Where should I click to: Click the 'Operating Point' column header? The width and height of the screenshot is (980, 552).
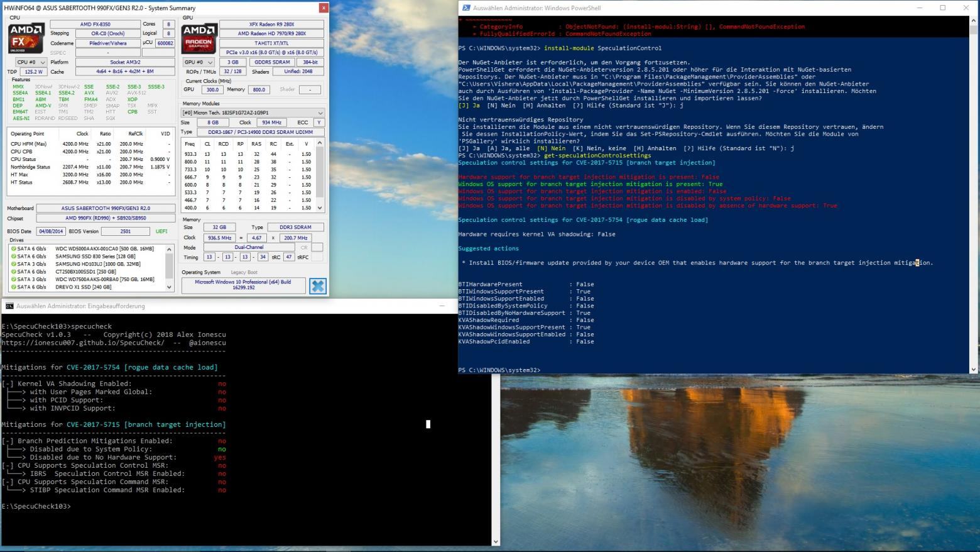[28, 134]
